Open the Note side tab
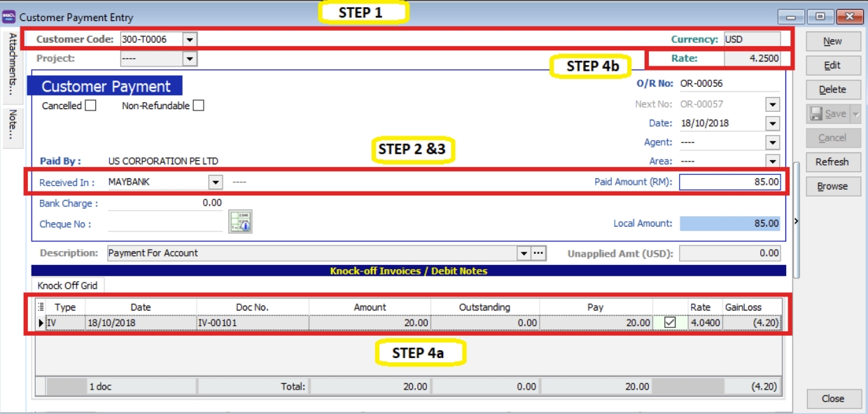 13,124
